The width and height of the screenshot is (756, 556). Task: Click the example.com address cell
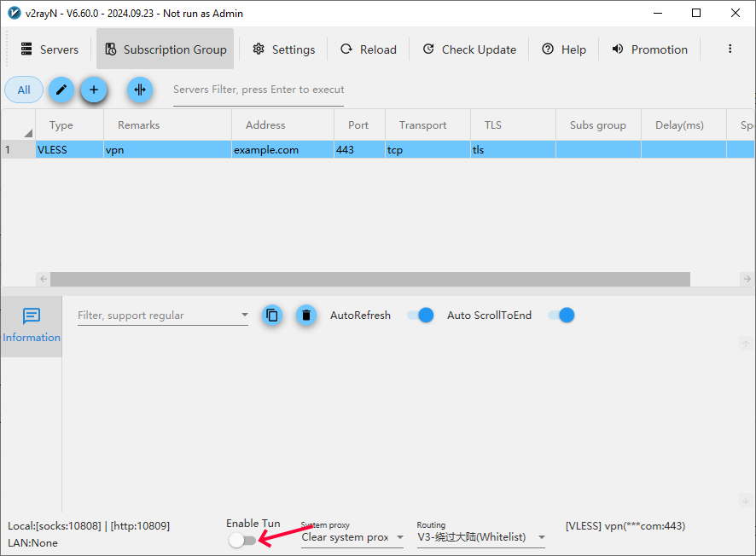click(x=283, y=150)
